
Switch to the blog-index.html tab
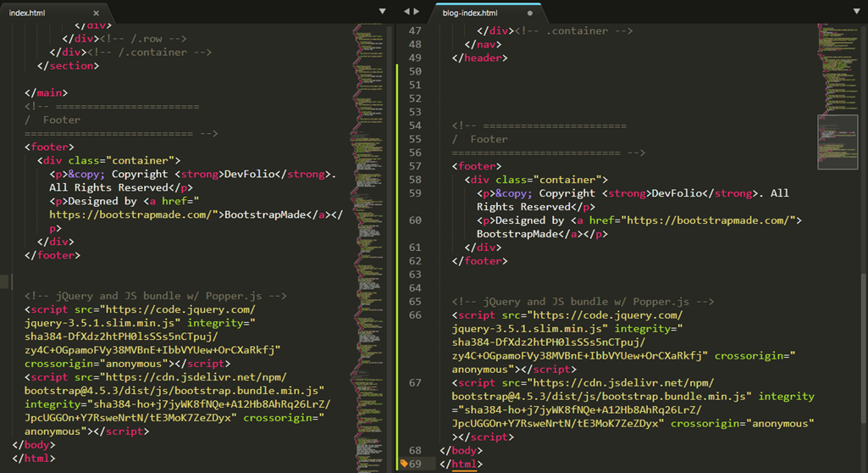[470, 13]
